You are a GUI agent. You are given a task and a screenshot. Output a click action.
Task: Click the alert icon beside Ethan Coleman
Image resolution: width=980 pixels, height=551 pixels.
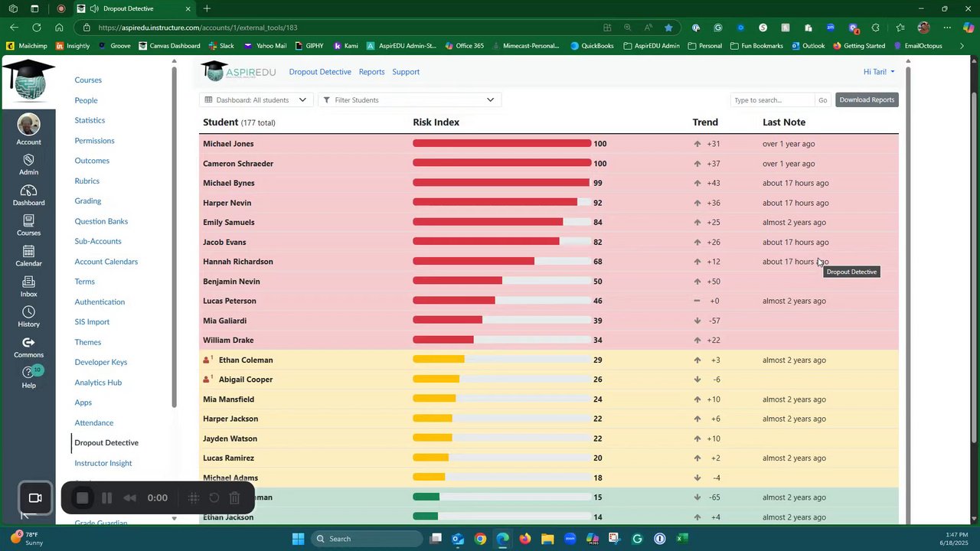pos(207,360)
